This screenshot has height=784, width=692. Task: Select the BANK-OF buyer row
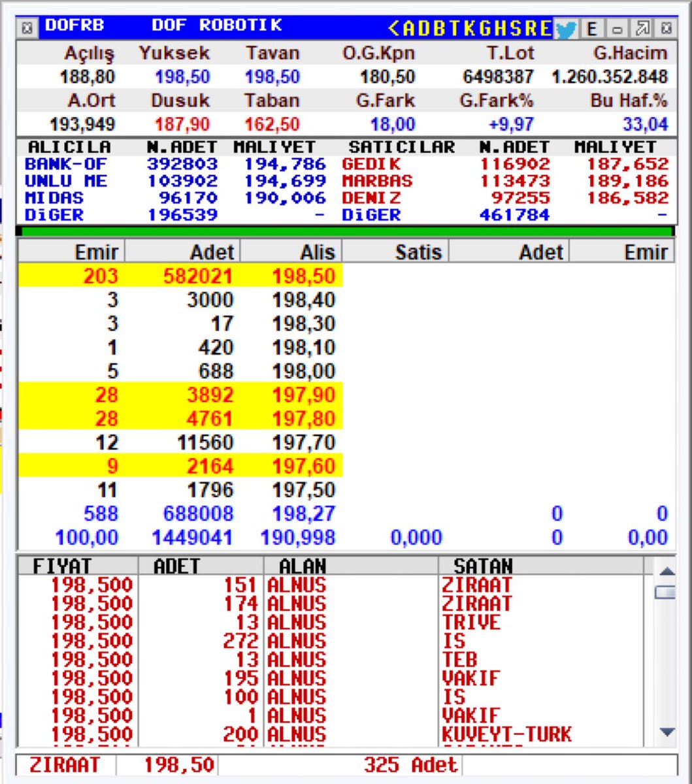(175, 164)
